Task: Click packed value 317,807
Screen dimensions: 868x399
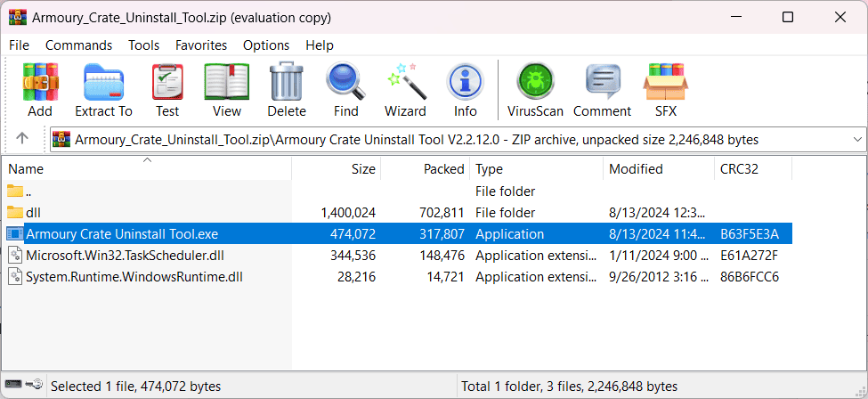Action: (x=442, y=234)
